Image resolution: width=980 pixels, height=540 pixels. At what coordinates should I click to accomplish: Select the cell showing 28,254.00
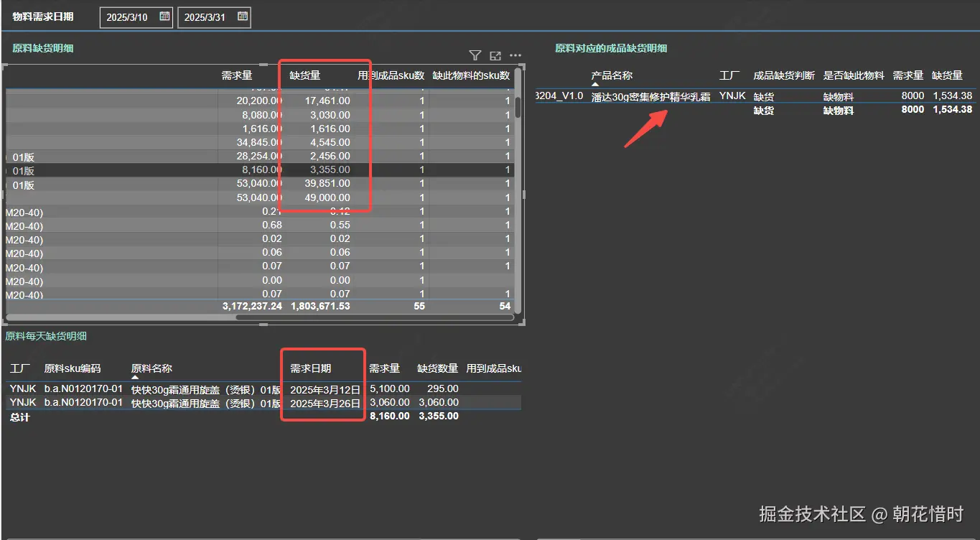259,156
